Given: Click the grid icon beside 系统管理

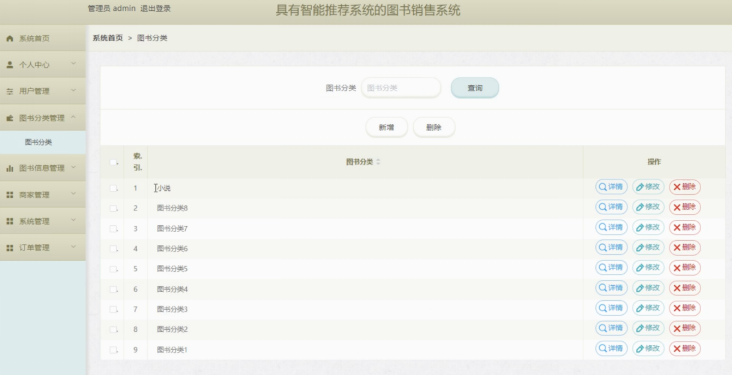Looking at the screenshot, I should 10,222.
